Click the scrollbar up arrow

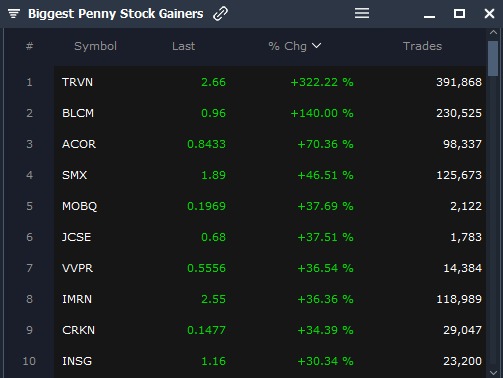(x=493, y=32)
